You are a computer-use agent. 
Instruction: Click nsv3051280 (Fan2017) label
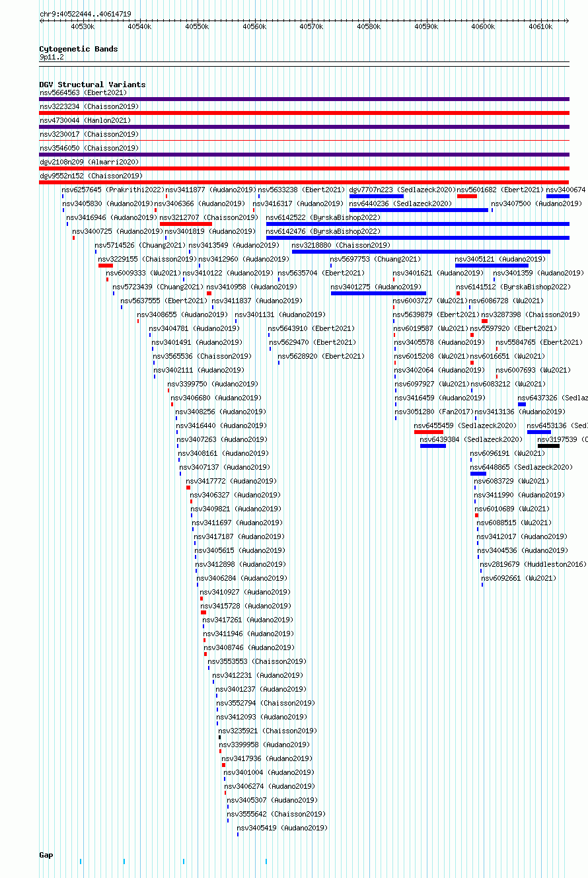(x=433, y=412)
